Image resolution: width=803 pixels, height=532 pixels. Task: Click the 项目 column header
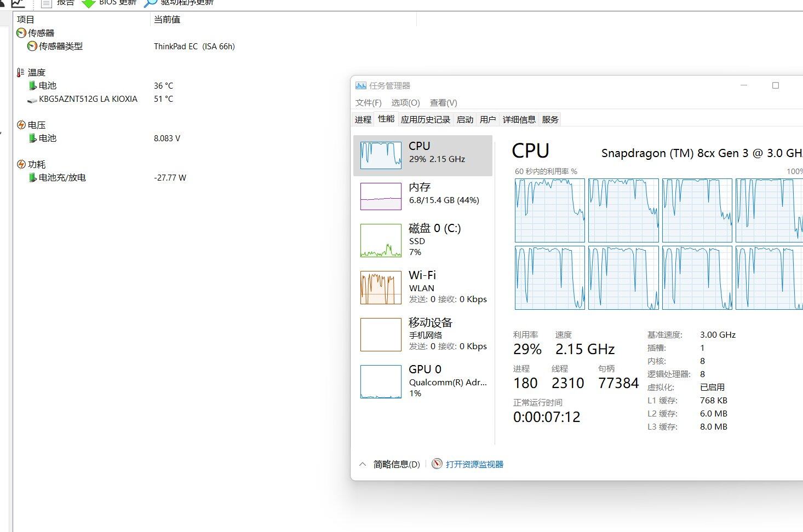tap(26, 20)
